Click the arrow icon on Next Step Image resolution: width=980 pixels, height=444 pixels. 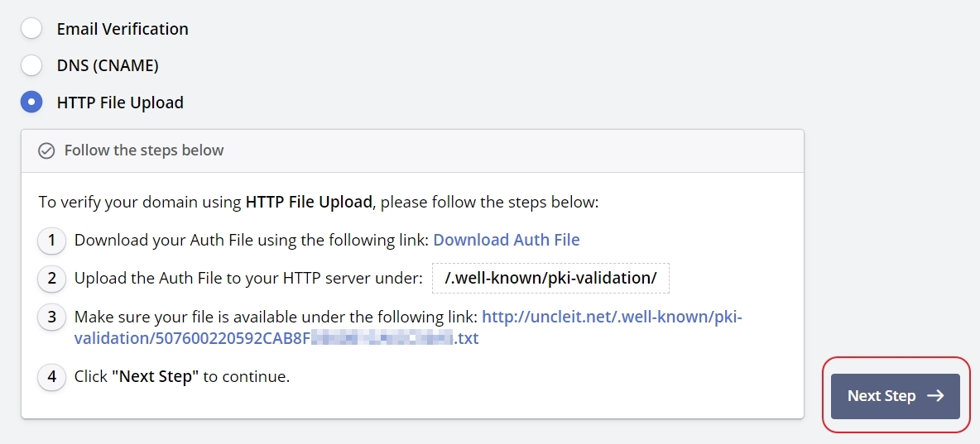935,396
